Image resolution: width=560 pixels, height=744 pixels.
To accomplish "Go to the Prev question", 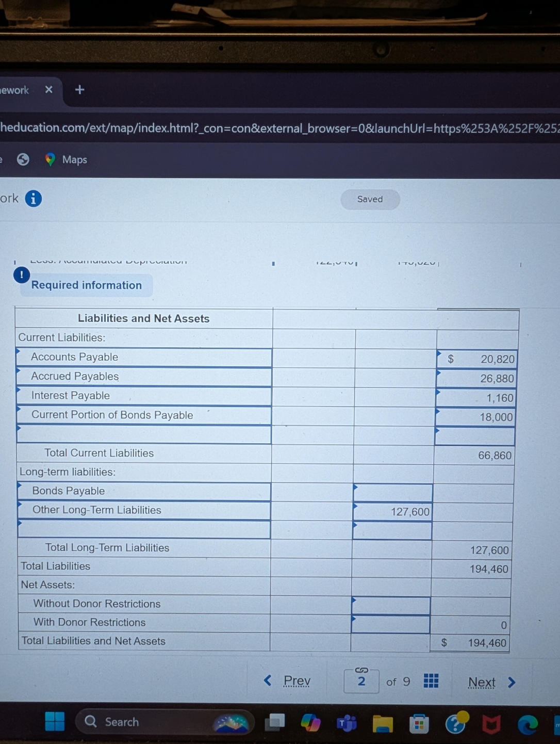I will pos(288,681).
